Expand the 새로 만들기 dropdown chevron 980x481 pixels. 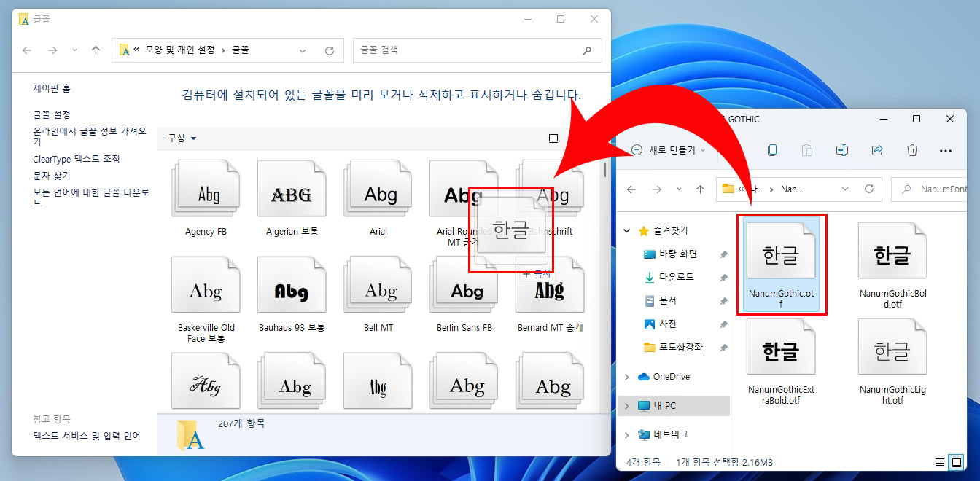coord(703,150)
